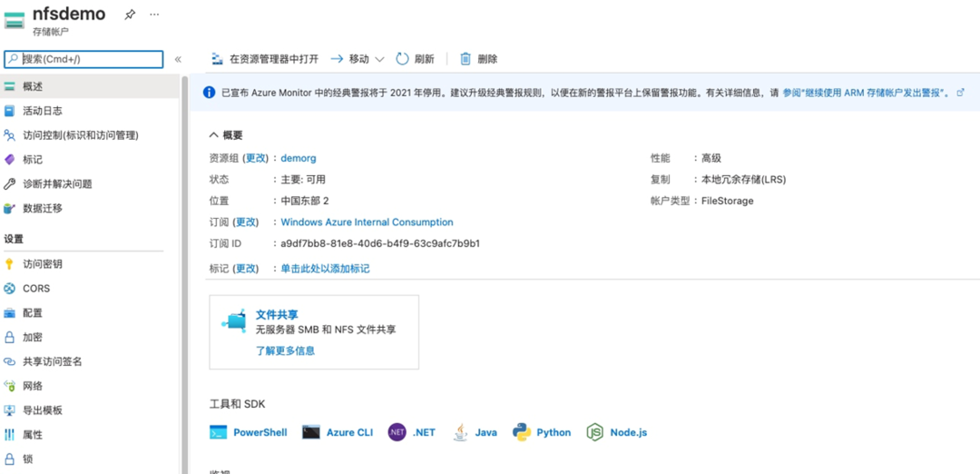Viewport: 980px width, 474px height.
Task: Collapse the sidebar with the double chevron
Action: [178, 59]
